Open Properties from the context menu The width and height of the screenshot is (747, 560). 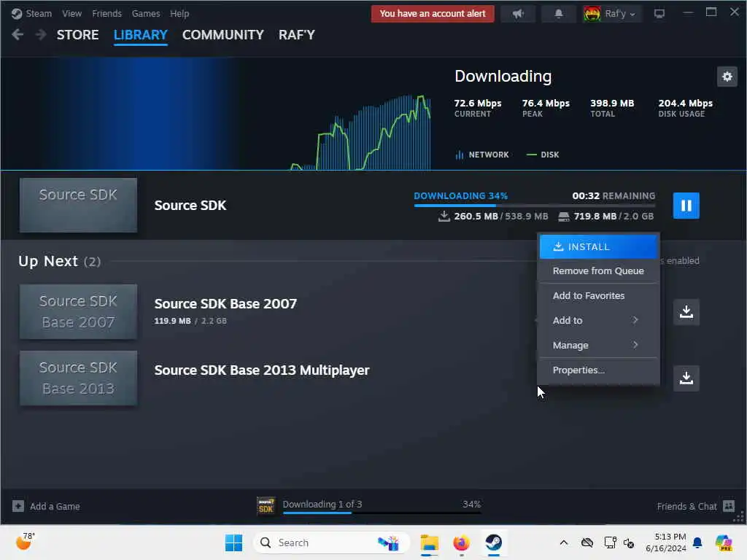click(x=598, y=370)
